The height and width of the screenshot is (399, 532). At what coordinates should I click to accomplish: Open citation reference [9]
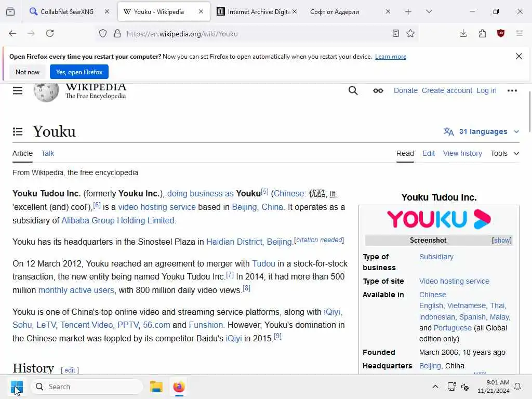pos(278,336)
